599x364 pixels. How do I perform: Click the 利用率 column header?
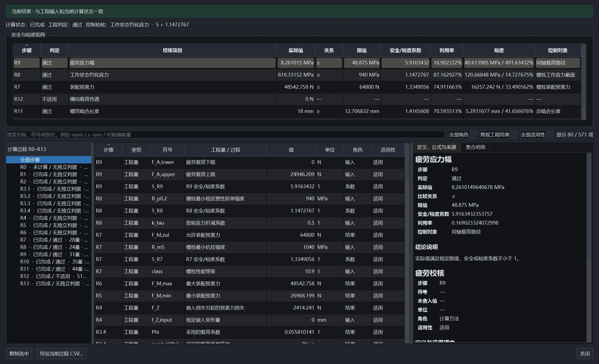[447, 50]
